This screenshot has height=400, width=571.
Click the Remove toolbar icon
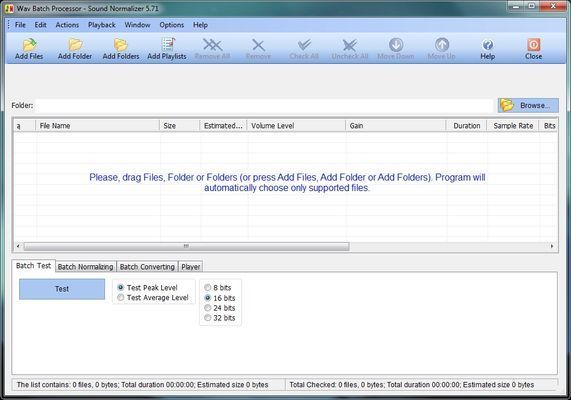258,49
